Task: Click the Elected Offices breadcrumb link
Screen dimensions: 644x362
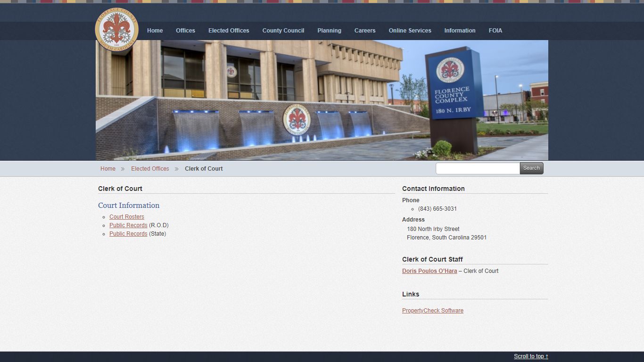Action: point(150,169)
